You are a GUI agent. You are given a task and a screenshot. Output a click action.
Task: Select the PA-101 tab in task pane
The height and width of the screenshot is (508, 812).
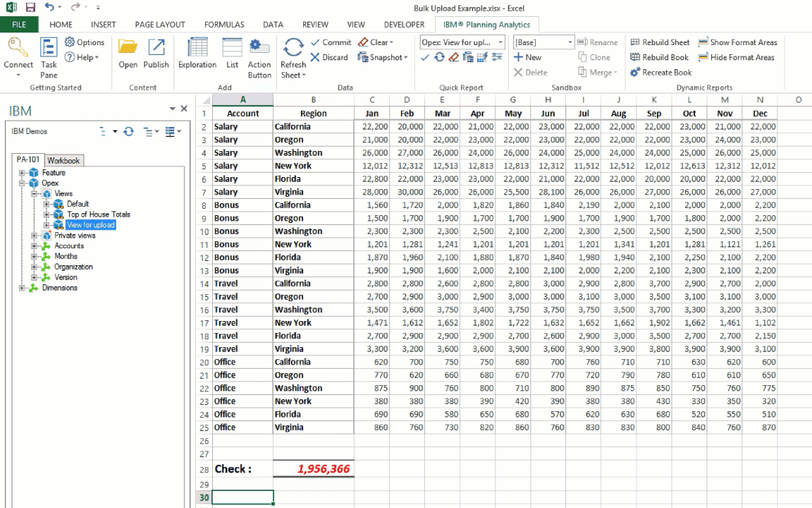(x=28, y=159)
